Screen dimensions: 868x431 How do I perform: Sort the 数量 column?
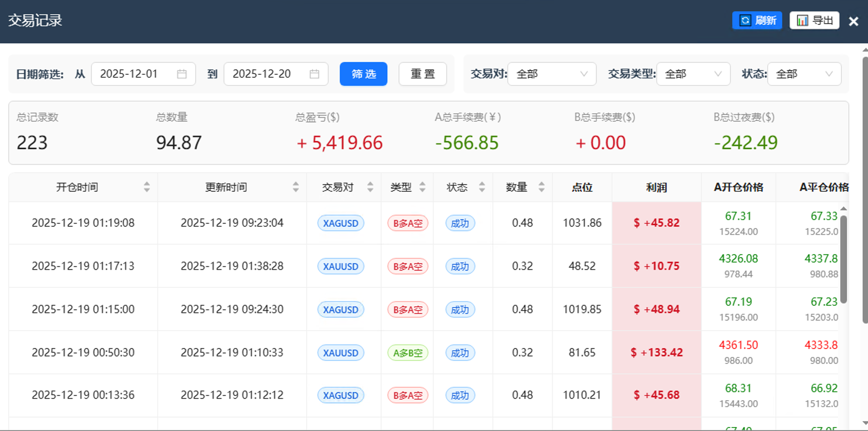tap(542, 187)
